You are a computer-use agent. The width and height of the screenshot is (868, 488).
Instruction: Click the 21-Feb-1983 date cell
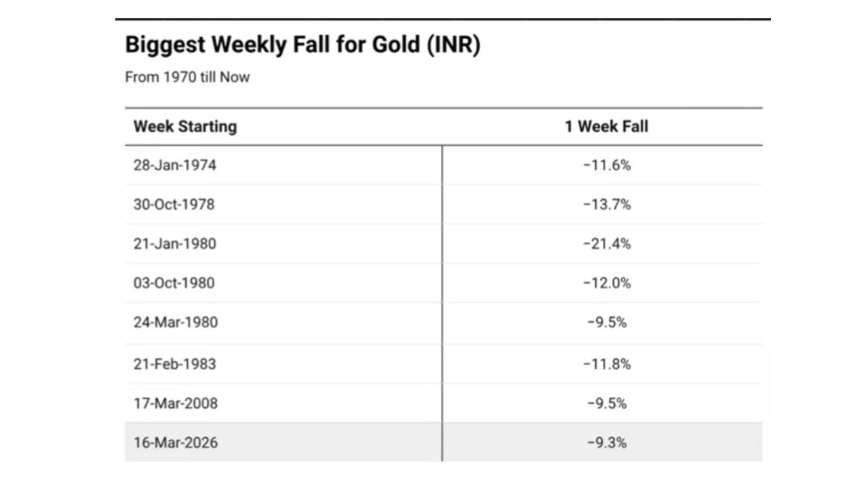tap(174, 364)
